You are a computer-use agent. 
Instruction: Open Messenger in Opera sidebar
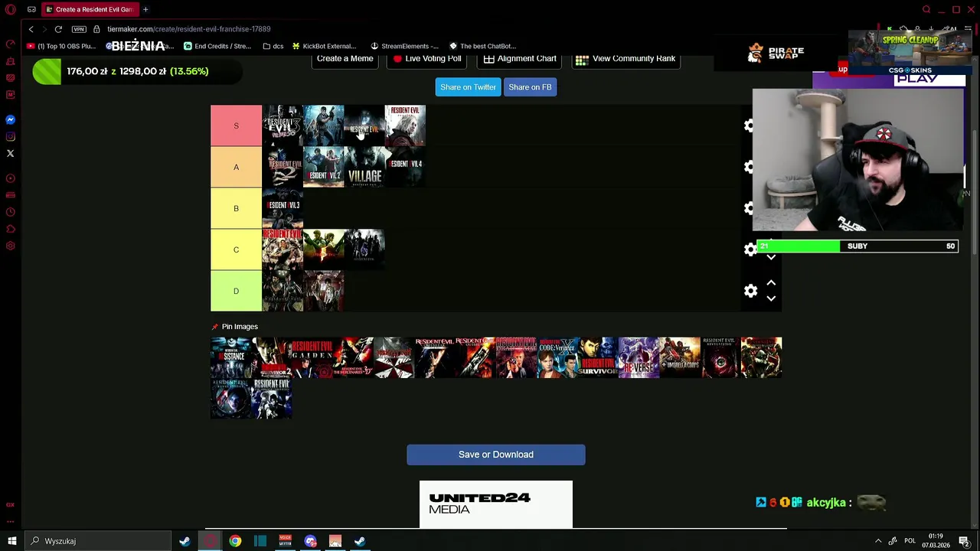(x=10, y=120)
